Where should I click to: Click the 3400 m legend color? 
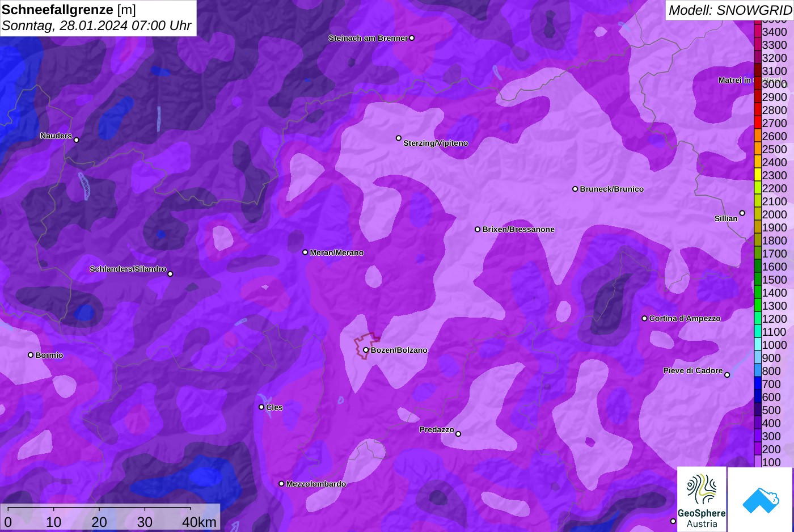tap(757, 31)
